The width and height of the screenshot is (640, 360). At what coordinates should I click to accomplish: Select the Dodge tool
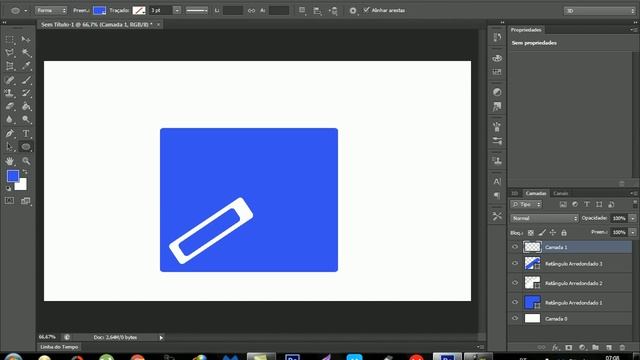(26, 120)
